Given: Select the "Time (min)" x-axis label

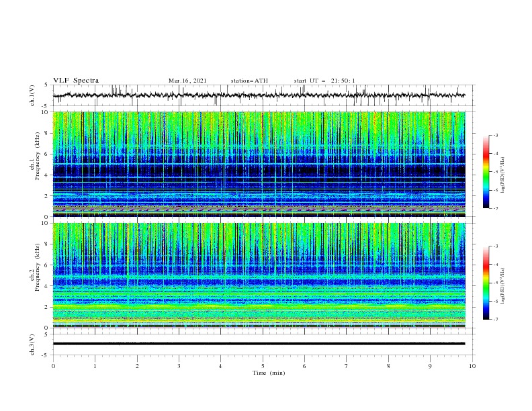Looking at the screenshot, I should point(269,373).
